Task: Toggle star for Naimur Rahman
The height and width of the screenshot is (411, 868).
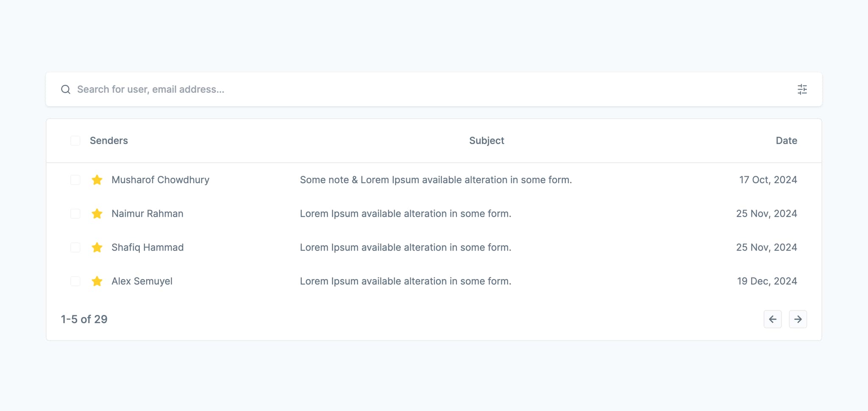Action: (x=97, y=214)
